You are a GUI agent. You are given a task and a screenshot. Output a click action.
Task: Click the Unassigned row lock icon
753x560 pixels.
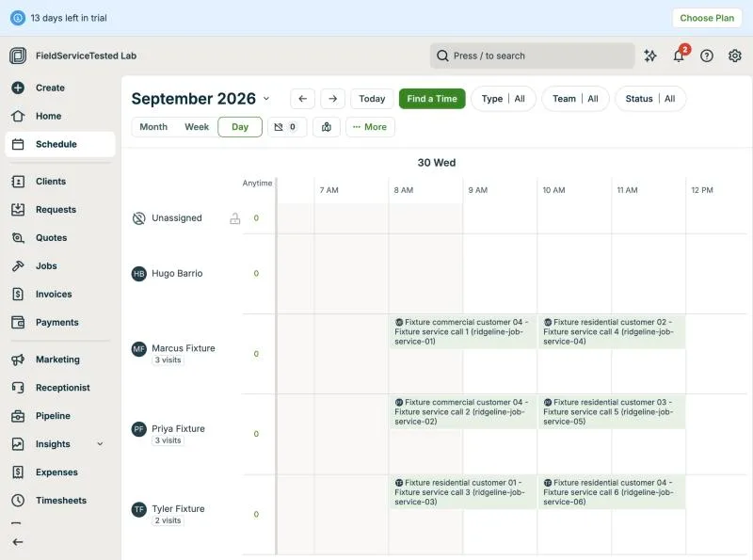(x=234, y=218)
